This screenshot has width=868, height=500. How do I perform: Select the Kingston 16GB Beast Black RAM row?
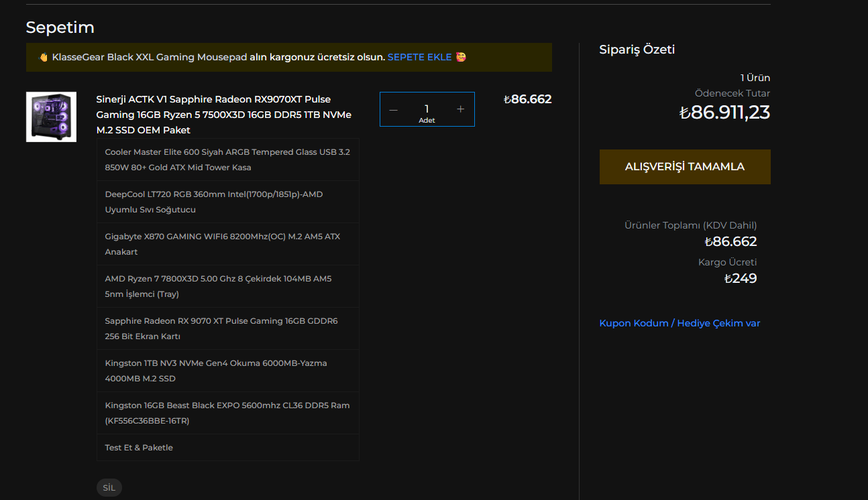coord(228,413)
